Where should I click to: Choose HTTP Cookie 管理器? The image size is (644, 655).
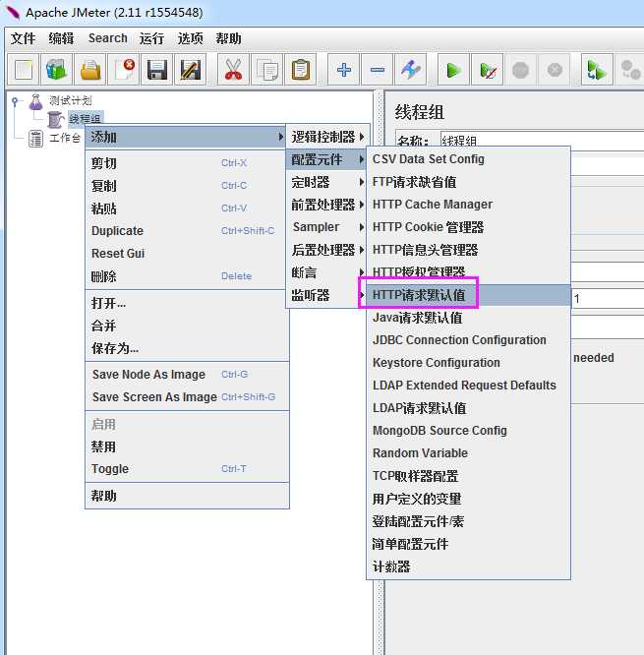pyautogui.click(x=468, y=227)
